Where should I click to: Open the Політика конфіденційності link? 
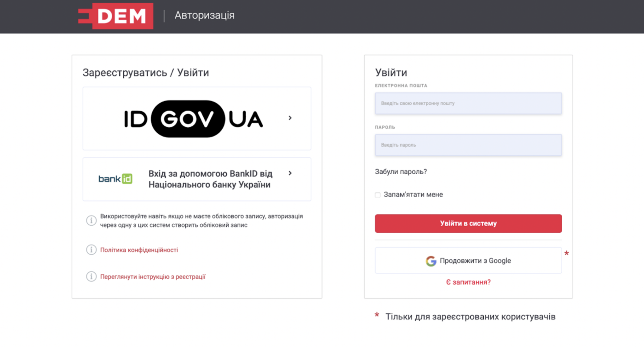pyautogui.click(x=139, y=250)
